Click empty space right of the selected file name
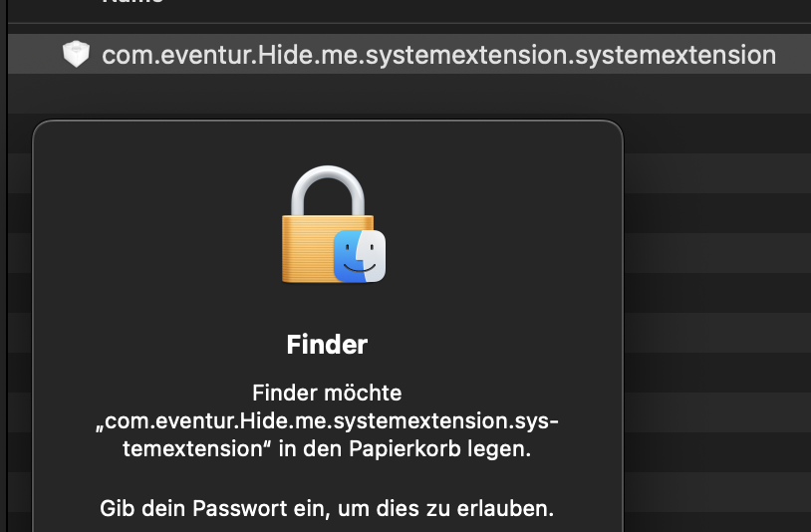The height and width of the screenshot is (532, 811). [x=793, y=55]
